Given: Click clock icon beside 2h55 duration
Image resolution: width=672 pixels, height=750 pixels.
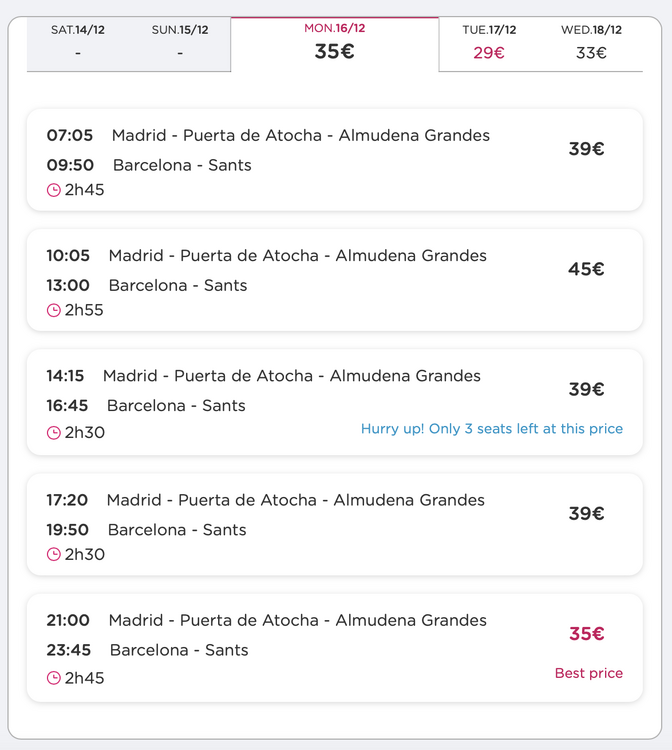Looking at the screenshot, I should click(x=54, y=310).
